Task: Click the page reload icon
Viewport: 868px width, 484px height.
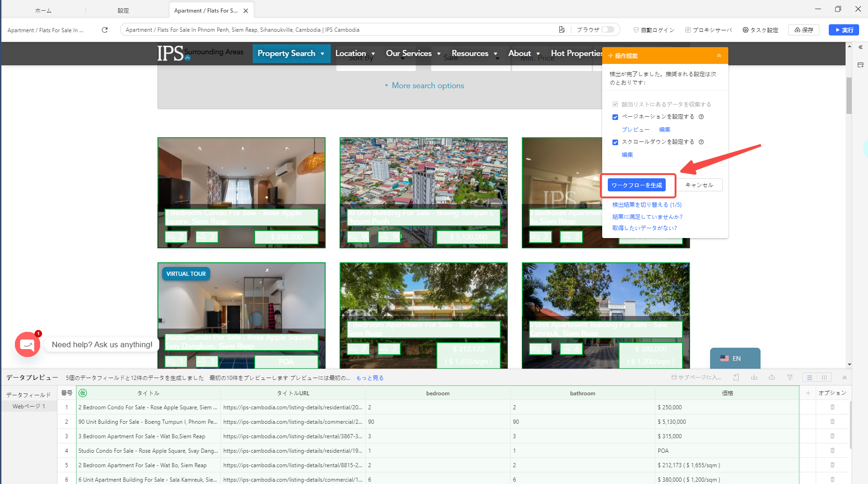Action: (x=105, y=30)
